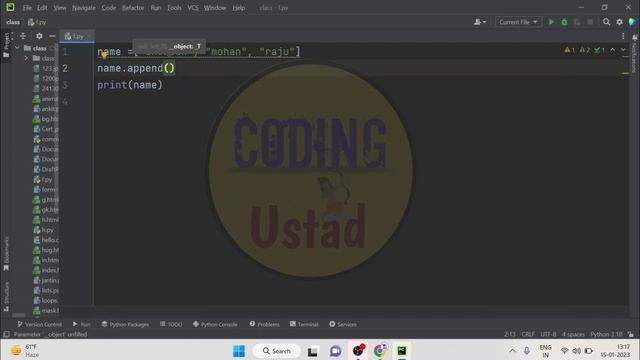Open the Edit menu

(x=42, y=8)
